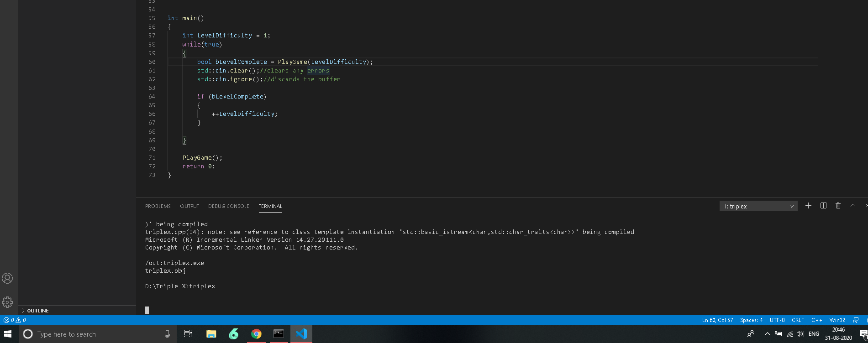This screenshot has height=343, width=868.
Task: Open the terminal selector dropdown '1: triplex'
Action: pyautogui.click(x=758, y=206)
